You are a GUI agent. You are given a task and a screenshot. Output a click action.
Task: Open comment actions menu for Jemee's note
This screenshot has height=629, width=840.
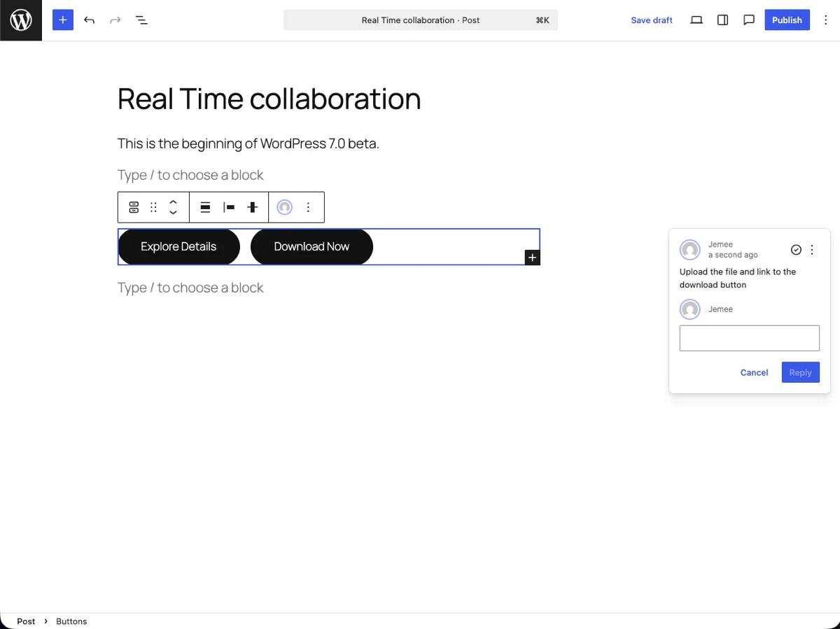(812, 250)
